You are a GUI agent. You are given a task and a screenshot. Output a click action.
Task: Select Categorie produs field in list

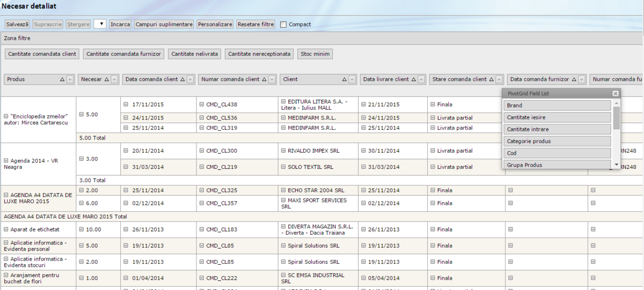(557, 141)
